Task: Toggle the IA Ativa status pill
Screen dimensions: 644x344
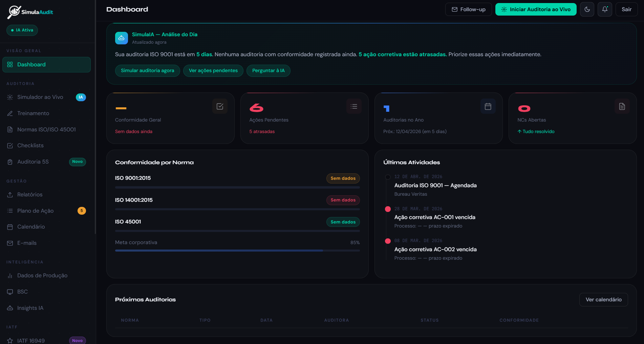Action: (22, 30)
